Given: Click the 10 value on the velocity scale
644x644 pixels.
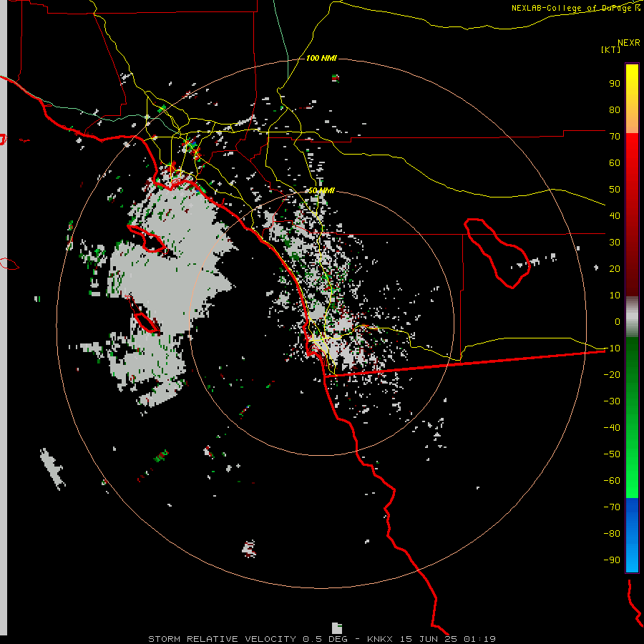Looking at the screenshot, I should [x=615, y=296].
